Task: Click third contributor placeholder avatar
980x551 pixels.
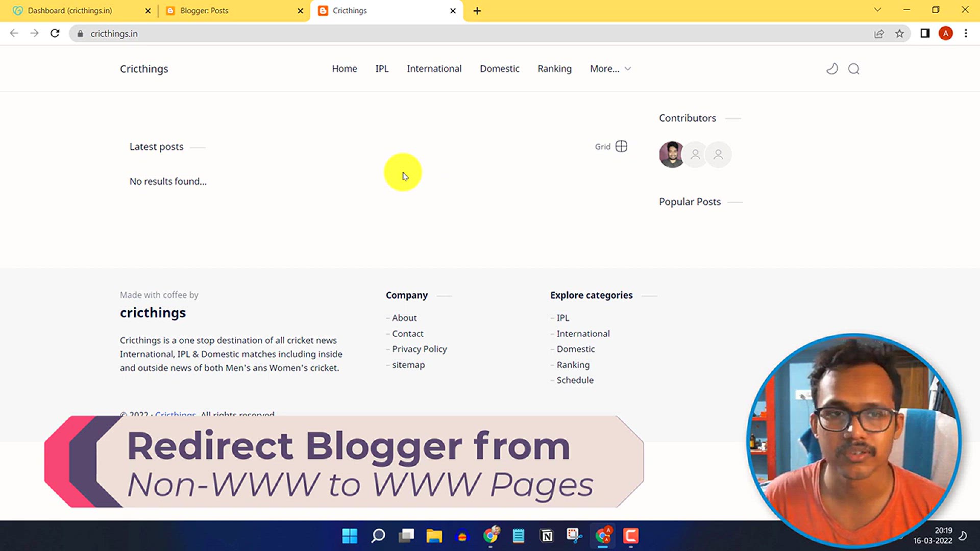Action: pos(718,154)
